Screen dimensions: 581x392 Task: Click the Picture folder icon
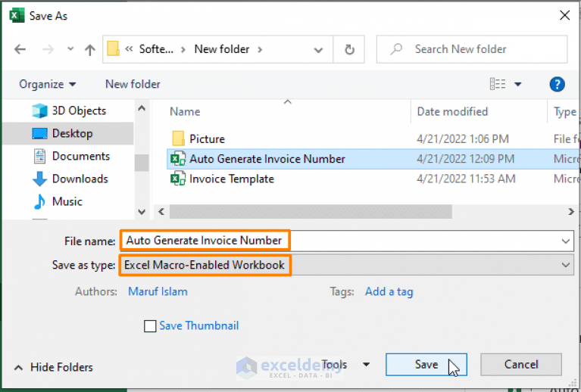(x=178, y=138)
